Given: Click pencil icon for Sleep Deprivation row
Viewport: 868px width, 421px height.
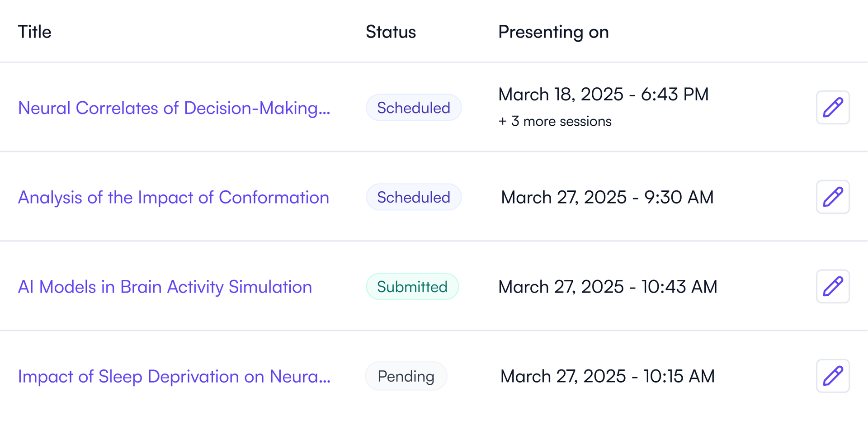Looking at the screenshot, I should click(x=833, y=376).
